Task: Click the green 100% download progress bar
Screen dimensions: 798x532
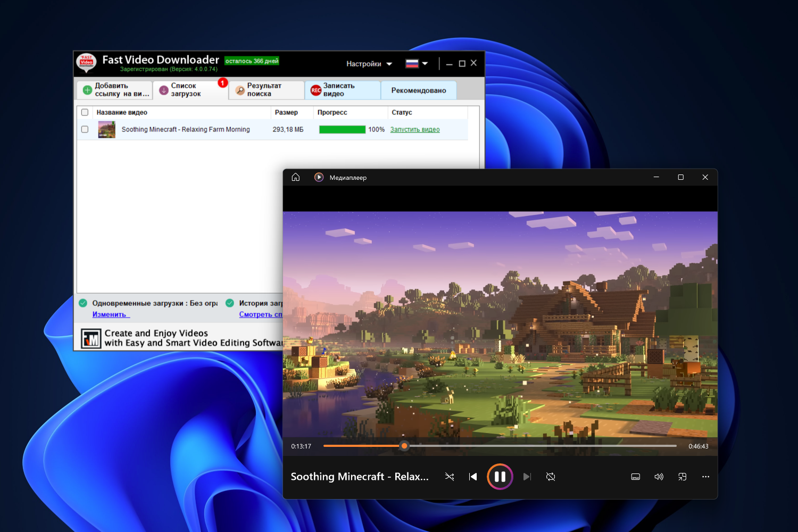Action: coord(342,129)
